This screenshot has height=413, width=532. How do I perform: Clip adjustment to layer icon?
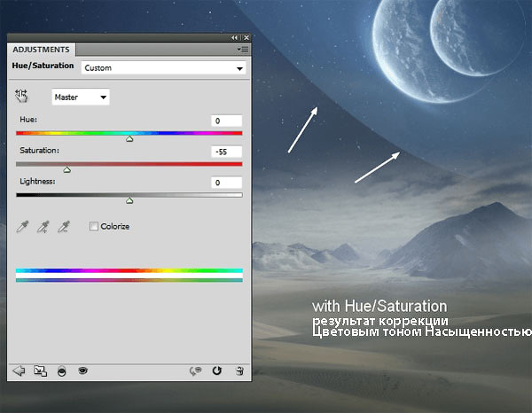(x=61, y=371)
